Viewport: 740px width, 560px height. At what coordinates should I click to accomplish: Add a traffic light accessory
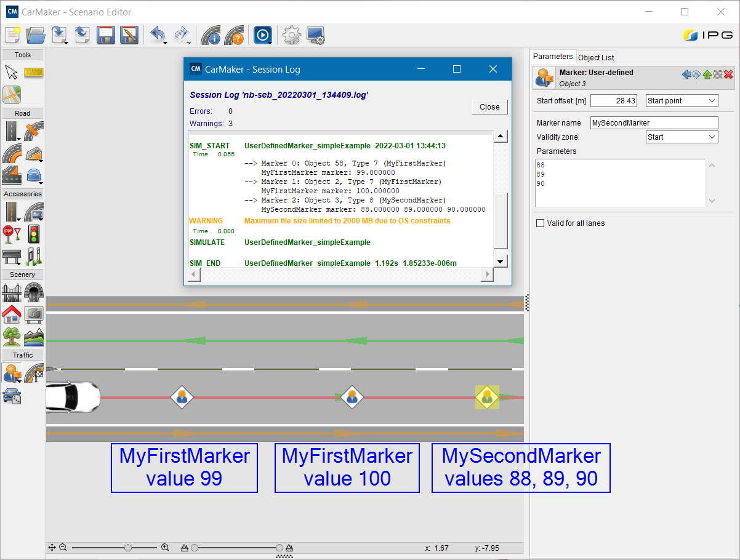pyautogui.click(x=34, y=234)
